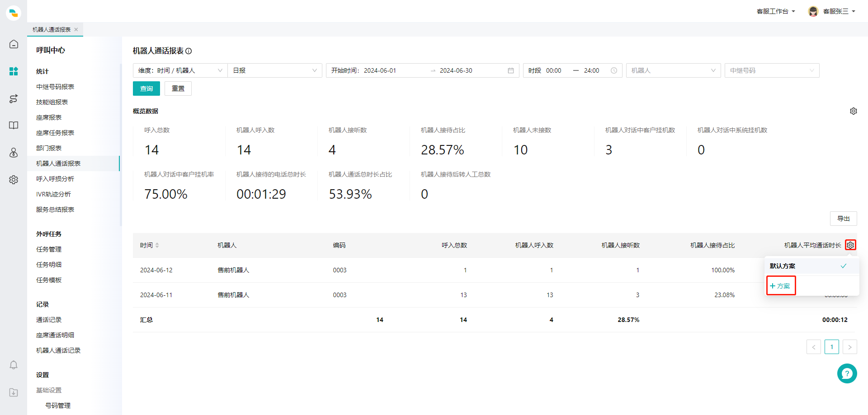This screenshot has width=868, height=415.
Task: Open the calendar icon in date range
Action: (511, 70)
